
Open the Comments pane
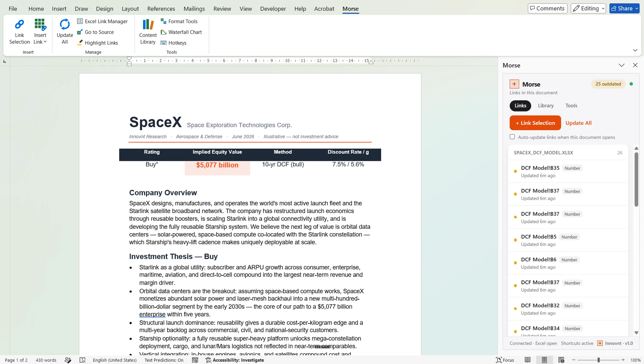click(547, 8)
